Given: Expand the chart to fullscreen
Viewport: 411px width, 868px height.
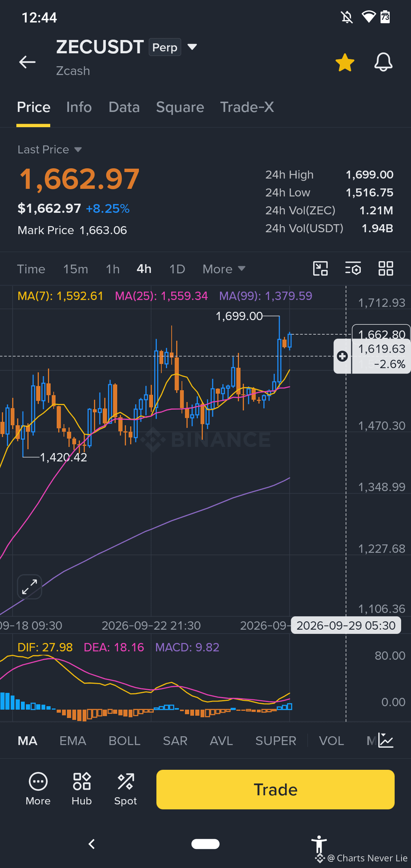Looking at the screenshot, I should point(29,587).
